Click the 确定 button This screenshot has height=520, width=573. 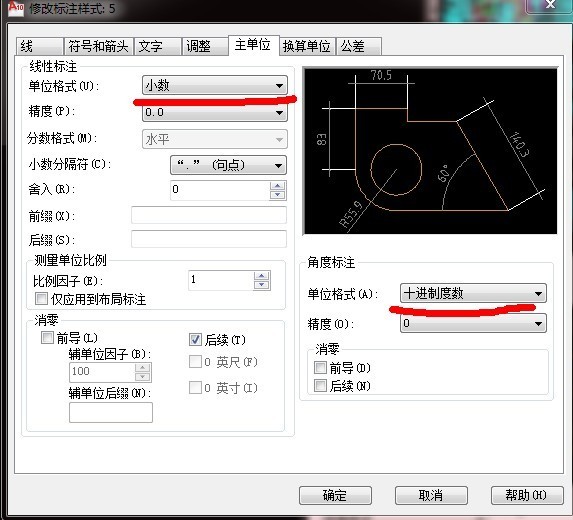click(335, 496)
